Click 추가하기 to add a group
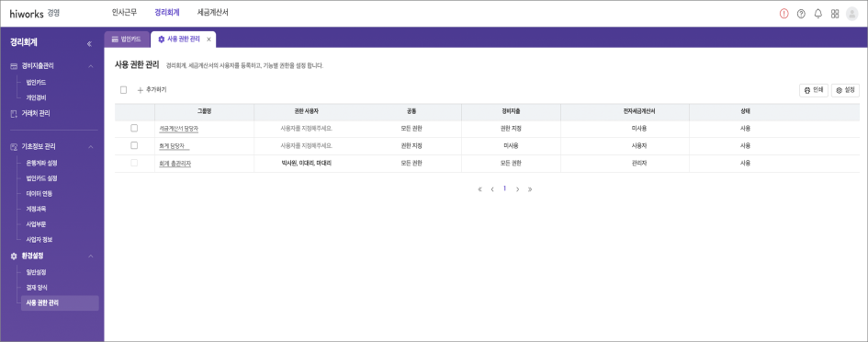This screenshot has width=868, height=342. pyautogui.click(x=152, y=90)
